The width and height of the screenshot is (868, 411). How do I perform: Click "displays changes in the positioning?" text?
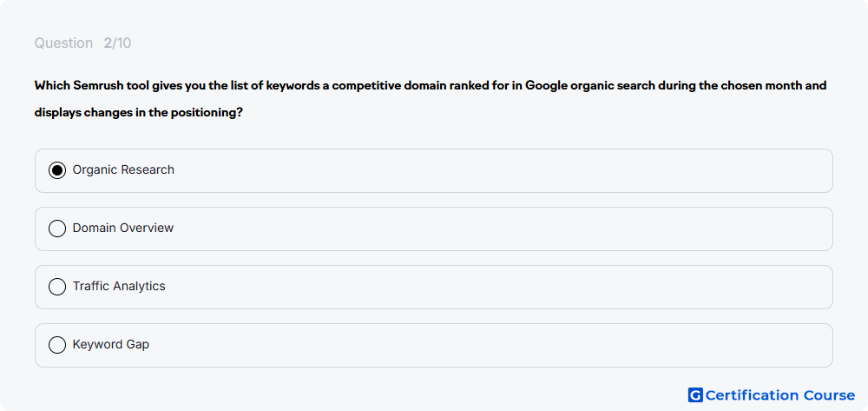(138, 112)
